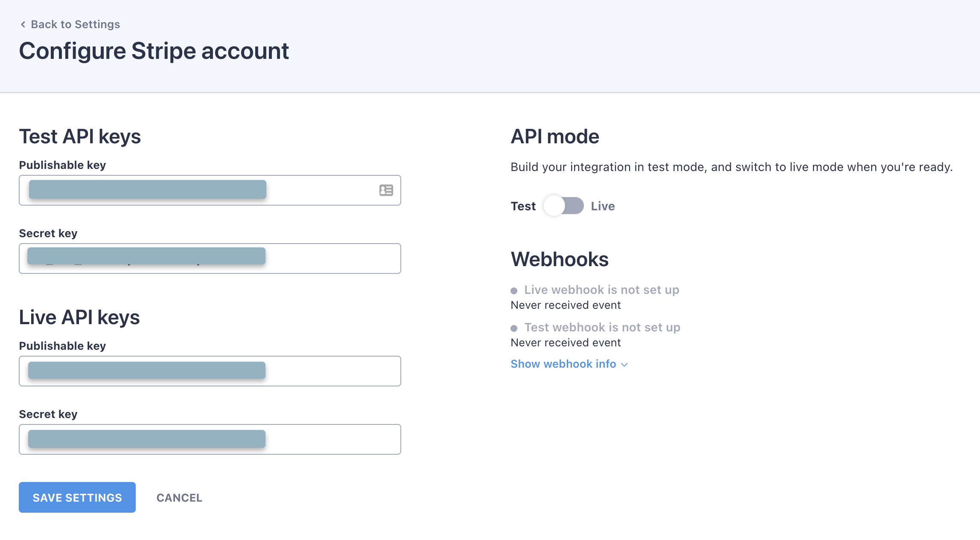
Task: Click the Webhooks heading
Action: tap(560, 259)
